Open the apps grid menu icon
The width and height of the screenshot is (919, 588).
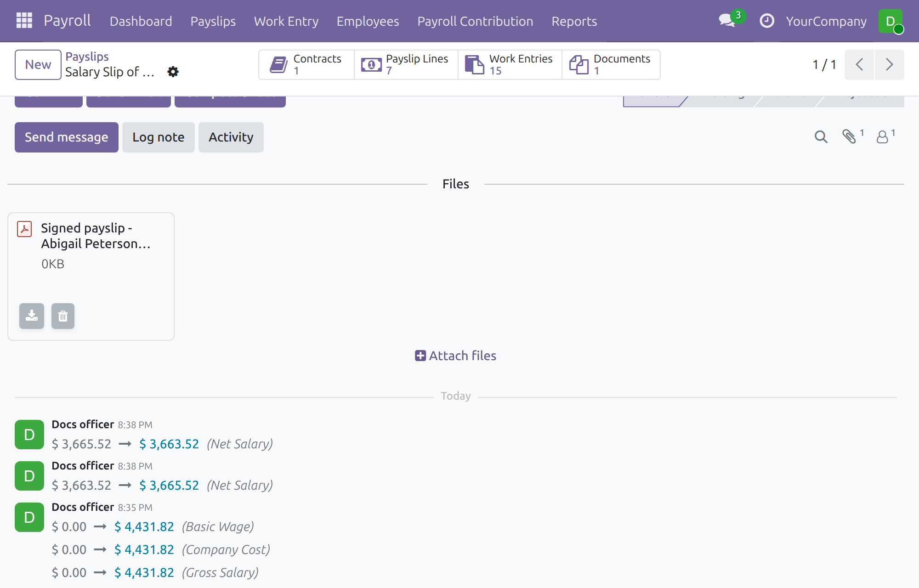tap(24, 21)
